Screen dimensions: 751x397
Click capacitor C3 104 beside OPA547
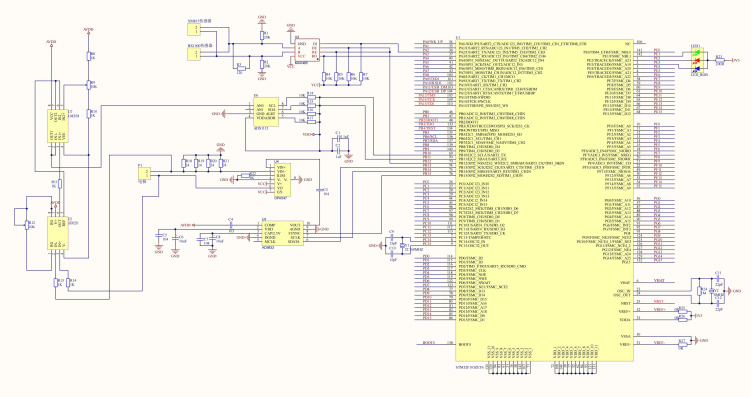pyautogui.click(x=319, y=191)
